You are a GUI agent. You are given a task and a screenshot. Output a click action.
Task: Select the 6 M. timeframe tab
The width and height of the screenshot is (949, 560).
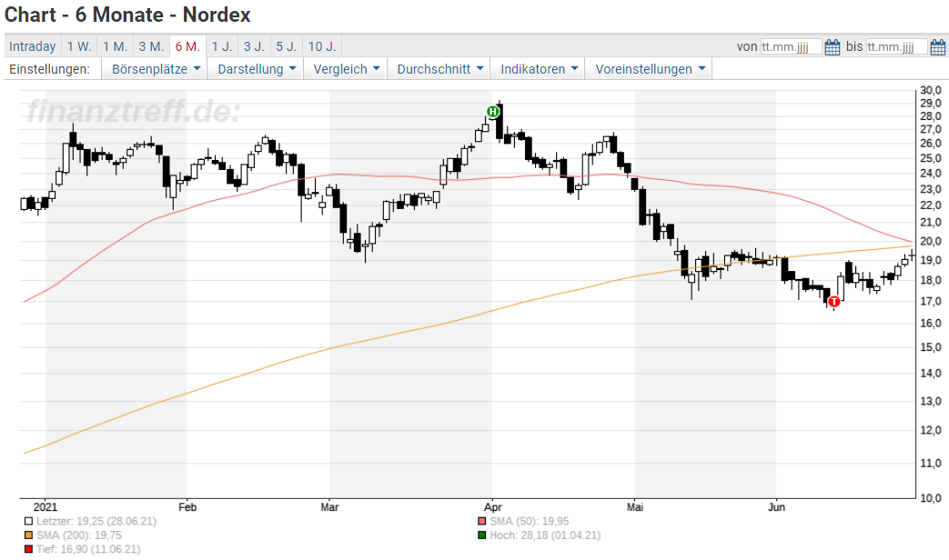tap(187, 46)
